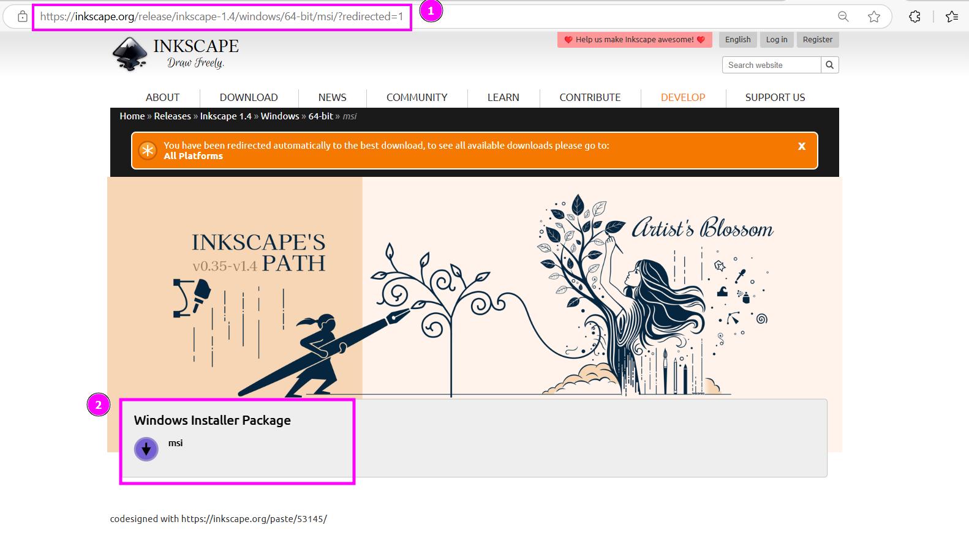Click the msi download link text
This screenshot has height=560, width=969.
click(175, 443)
